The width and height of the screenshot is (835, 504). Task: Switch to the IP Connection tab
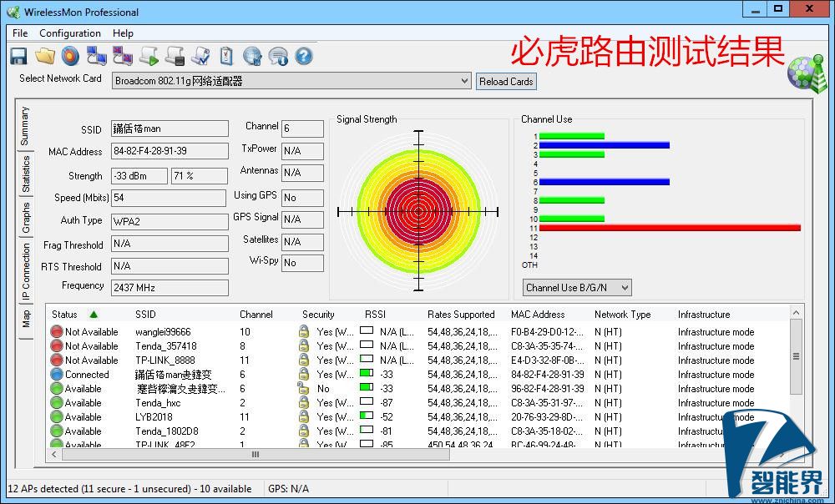click(26, 272)
